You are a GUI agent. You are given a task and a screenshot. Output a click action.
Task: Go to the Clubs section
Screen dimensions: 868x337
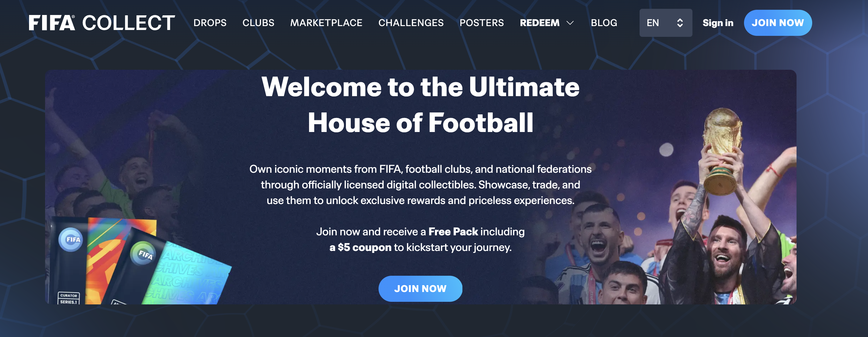pos(258,23)
